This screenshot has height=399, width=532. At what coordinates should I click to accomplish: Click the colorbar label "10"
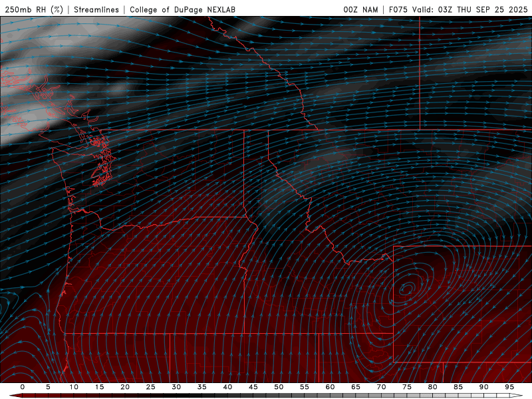[74, 387]
